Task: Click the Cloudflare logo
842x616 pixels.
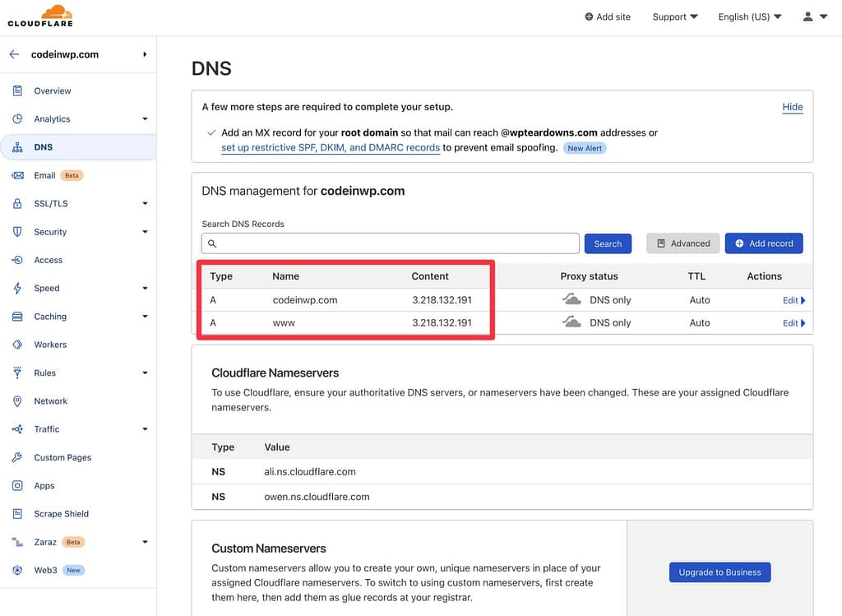Action: tap(39, 16)
